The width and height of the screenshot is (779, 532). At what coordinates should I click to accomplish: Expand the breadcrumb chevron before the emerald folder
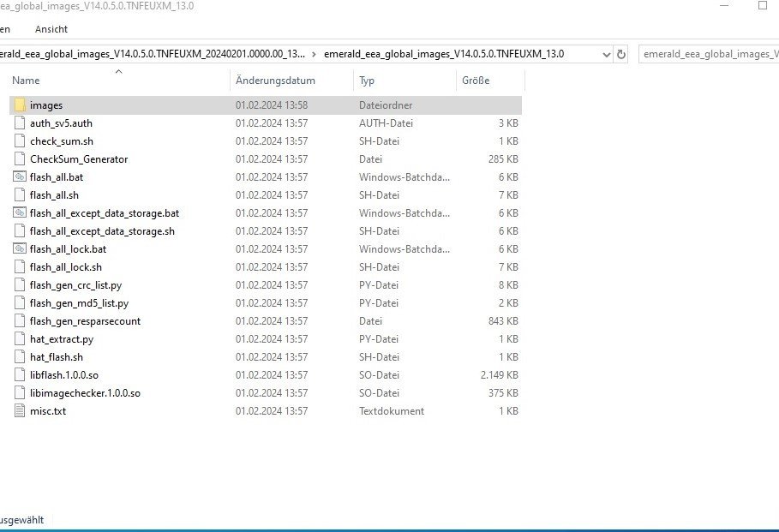314,54
